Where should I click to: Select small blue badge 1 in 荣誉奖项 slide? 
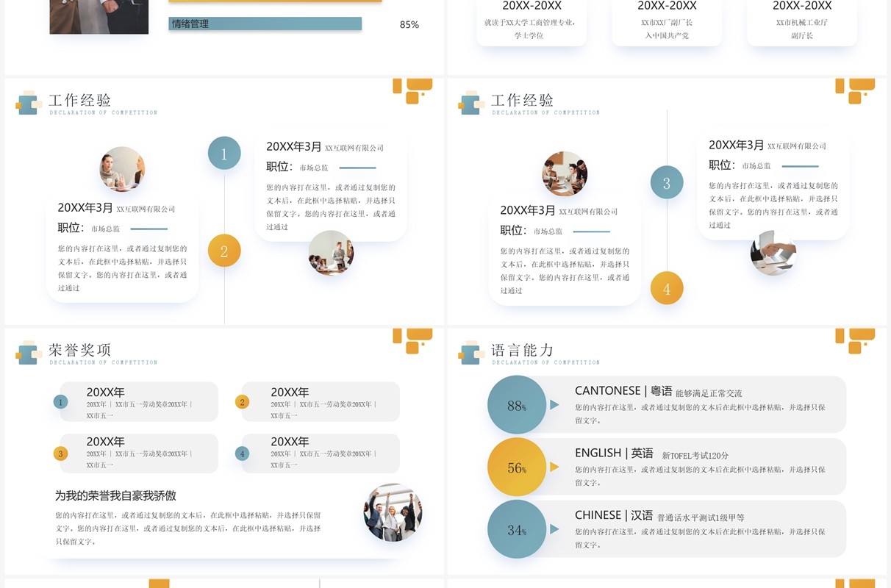click(60, 401)
